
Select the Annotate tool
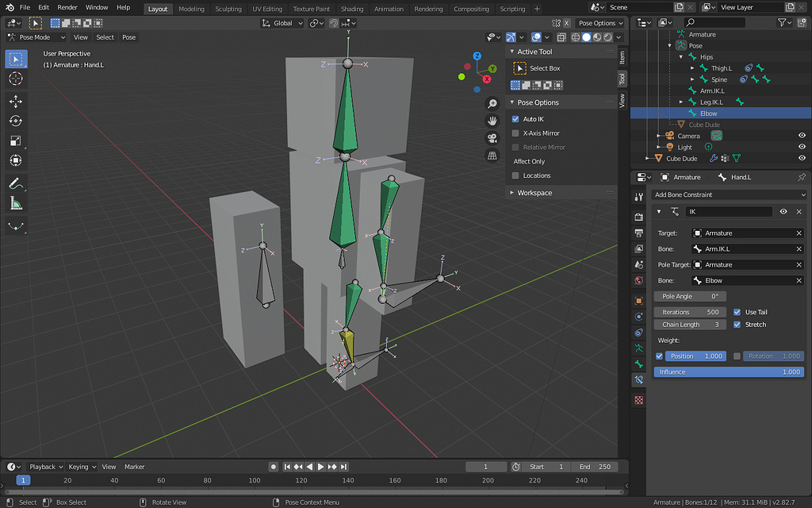16,183
